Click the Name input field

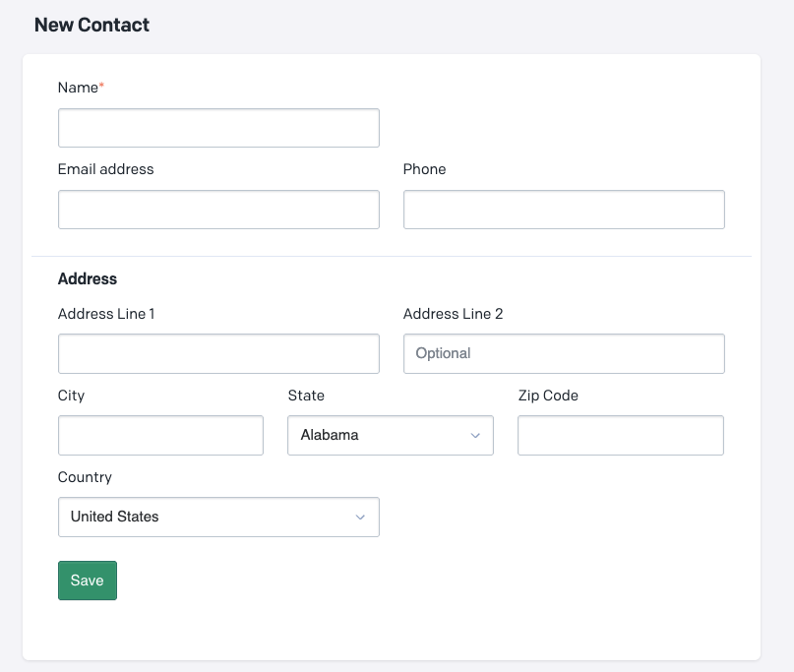[218, 128]
